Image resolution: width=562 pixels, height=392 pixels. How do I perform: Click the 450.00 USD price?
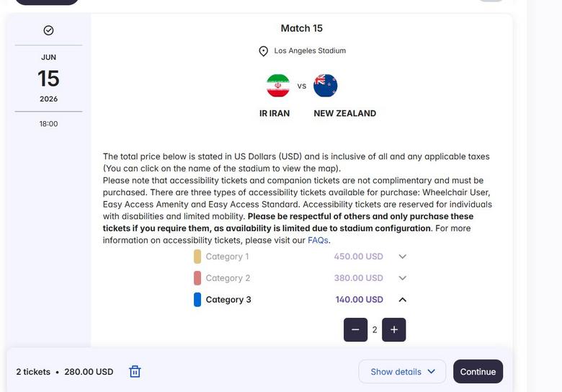point(358,257)
